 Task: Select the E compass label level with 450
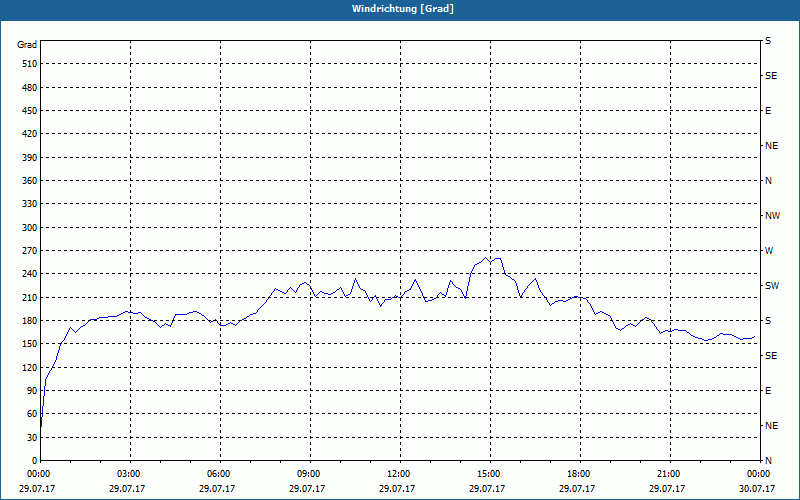tap(768, 111)
